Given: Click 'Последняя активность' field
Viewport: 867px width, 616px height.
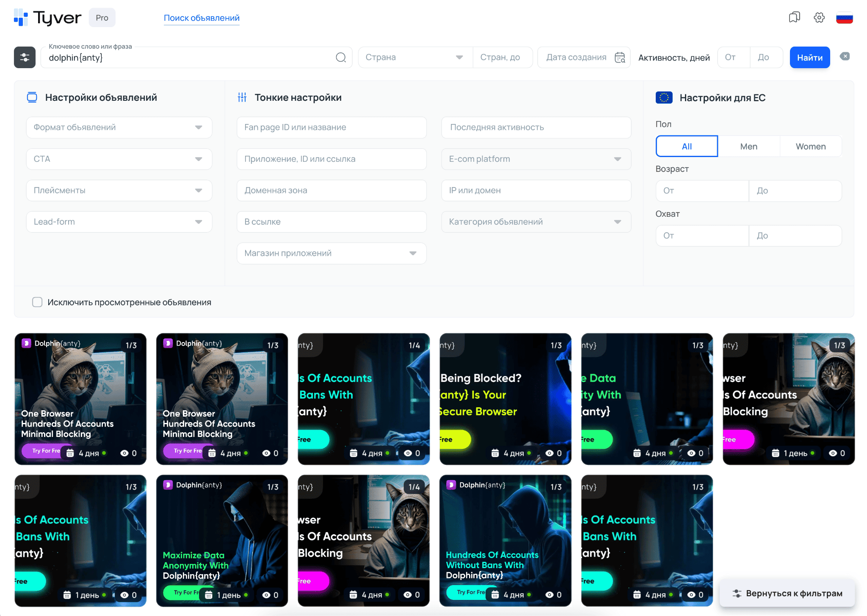Looking at the screenshot, I should [536, 127].
